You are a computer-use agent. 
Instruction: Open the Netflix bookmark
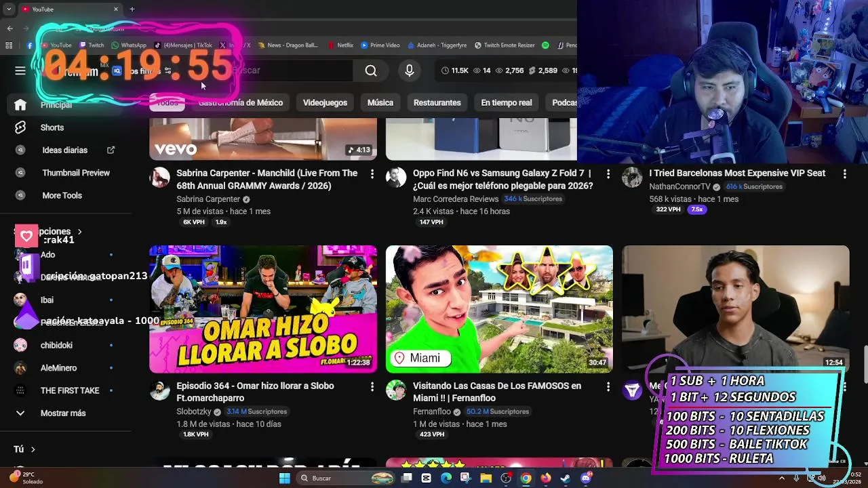(x=340, y=45)
